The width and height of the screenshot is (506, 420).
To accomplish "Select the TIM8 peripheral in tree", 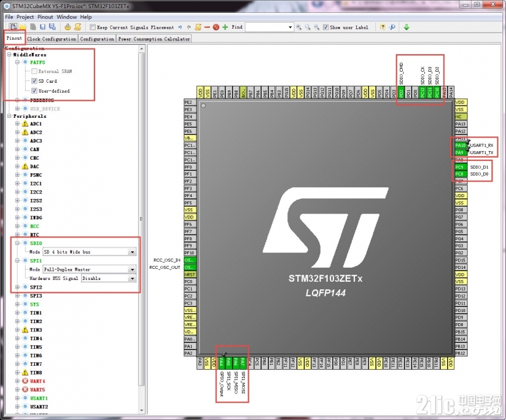I will coord(36,373).
